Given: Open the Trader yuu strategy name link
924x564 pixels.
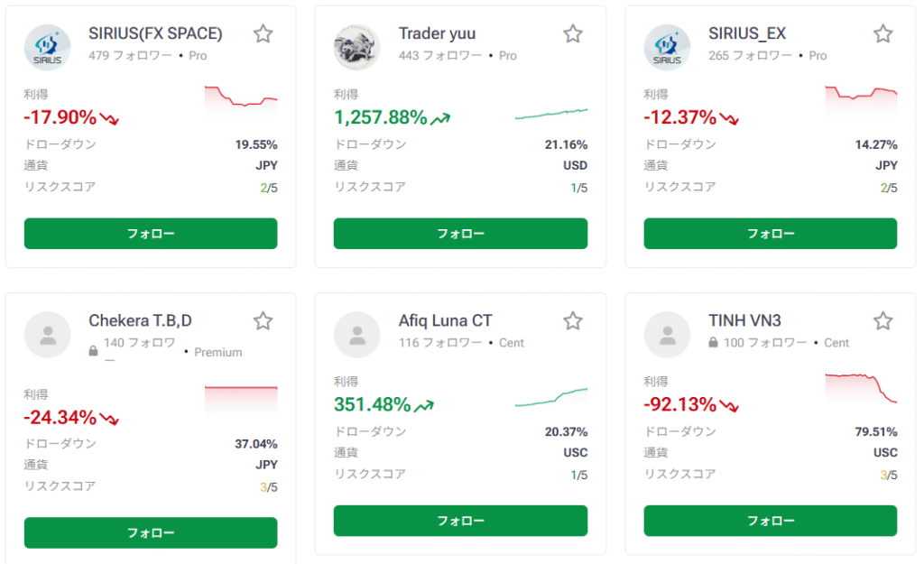Looking at the screenshot, I should click(x=437, y=33).
